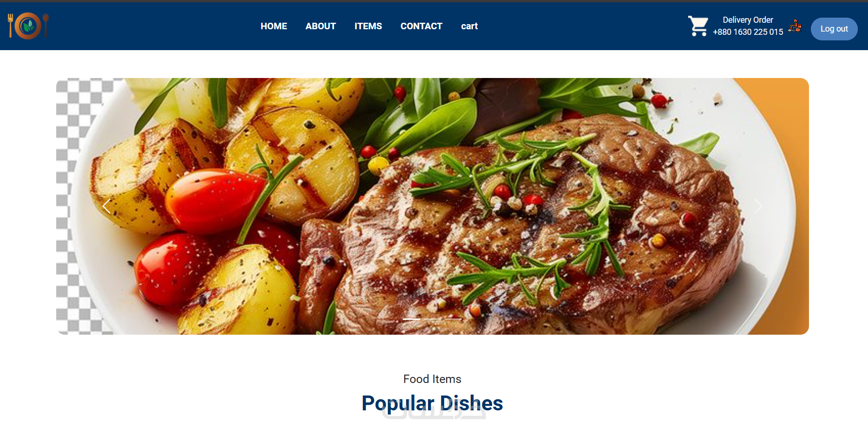The height and width of the screenshot is (428, 868).
Task: Open the ITEMS menu link
Action: [368, 26]
